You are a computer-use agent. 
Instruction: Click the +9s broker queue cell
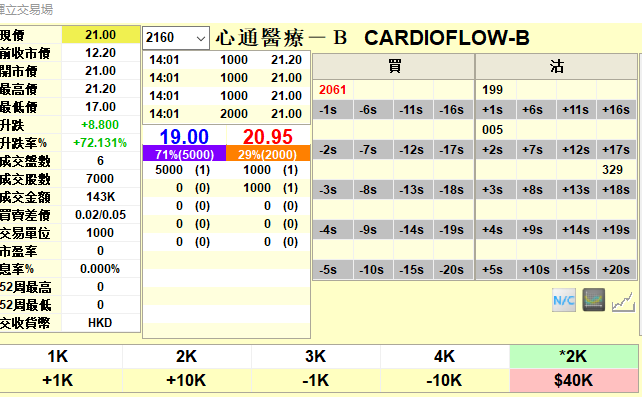click(536, 230)
